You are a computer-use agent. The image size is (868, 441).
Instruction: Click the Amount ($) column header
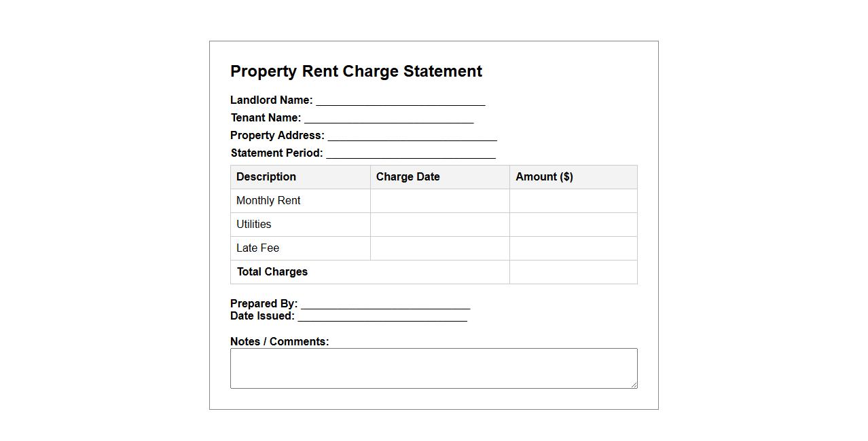pyautogui.click(x=544, y=177)
